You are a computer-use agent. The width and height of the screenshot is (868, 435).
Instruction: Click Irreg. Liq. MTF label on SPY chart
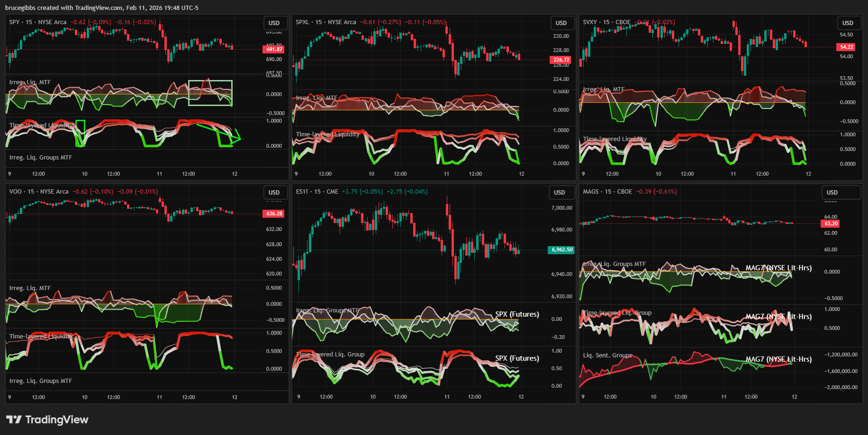point(30,82)
